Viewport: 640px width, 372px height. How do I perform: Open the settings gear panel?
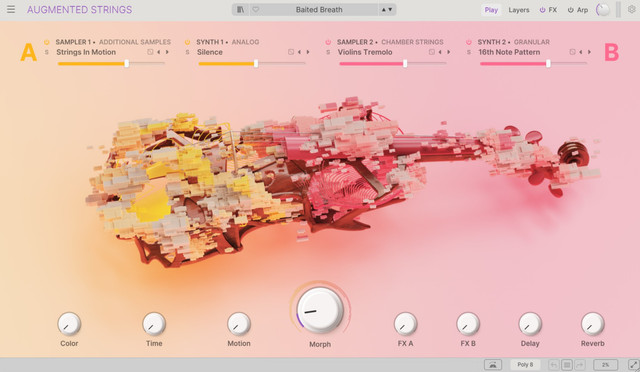tap(631, 9)
